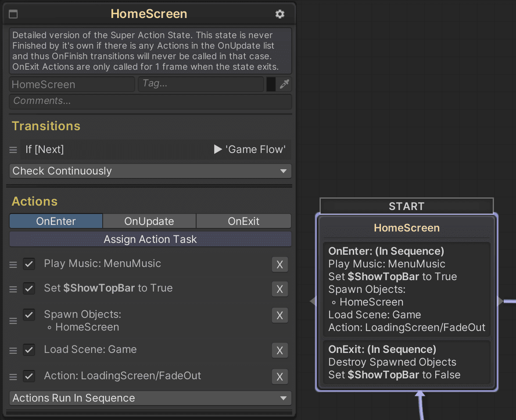Select the Load Scene: Game action text
The height and width of the screenshot is (420, 516).
click(x=90, y=349)
